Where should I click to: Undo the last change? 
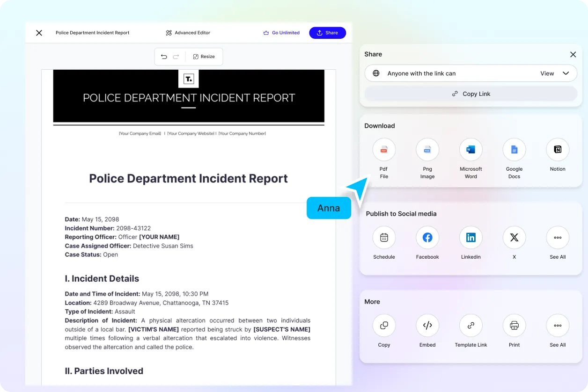click(x=164, y=57)
